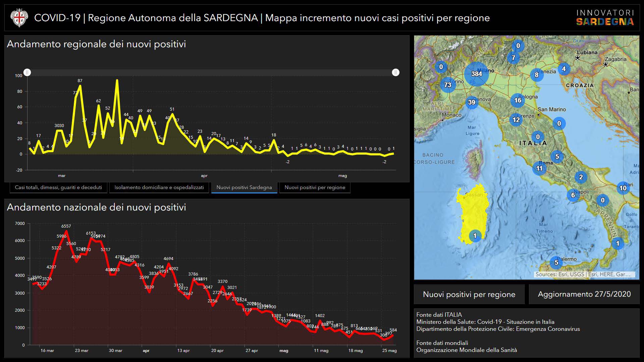Click right handle of chart range slider
This screenshot has height=362, width=644.
pos(395,72)
